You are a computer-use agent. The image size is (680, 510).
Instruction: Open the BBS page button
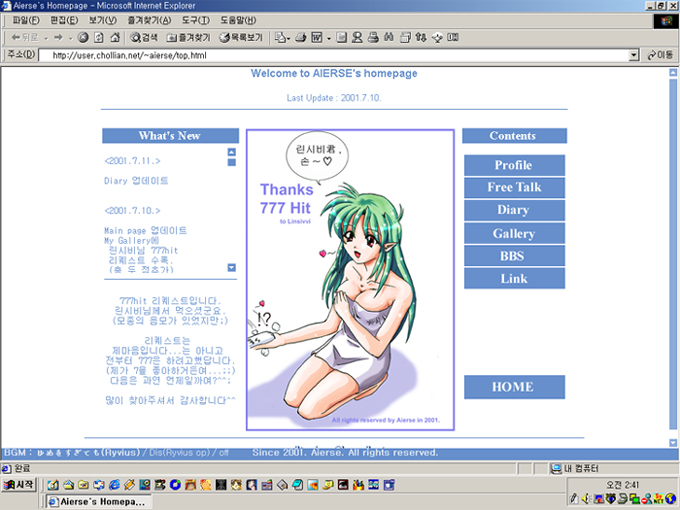coord(514,256)
